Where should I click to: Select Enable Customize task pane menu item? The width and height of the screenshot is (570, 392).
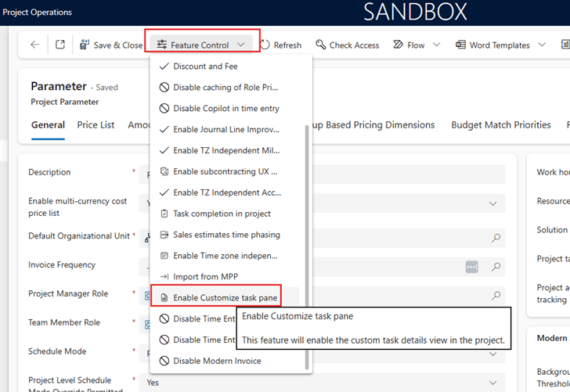click(225, 297)
